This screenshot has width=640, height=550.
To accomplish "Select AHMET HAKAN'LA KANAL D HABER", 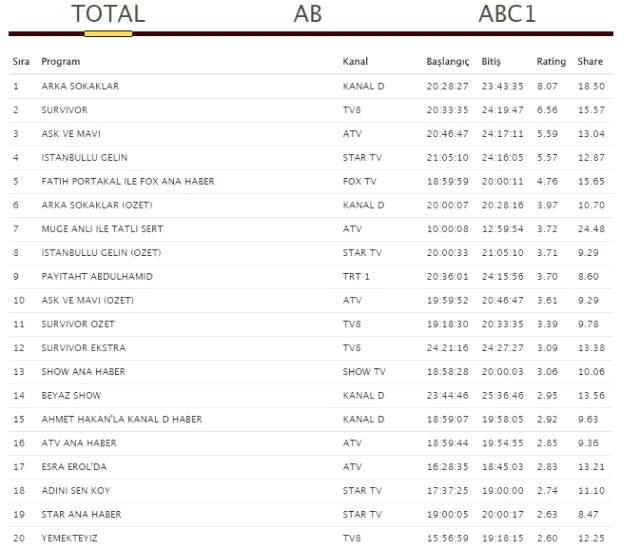I will 122,419.
